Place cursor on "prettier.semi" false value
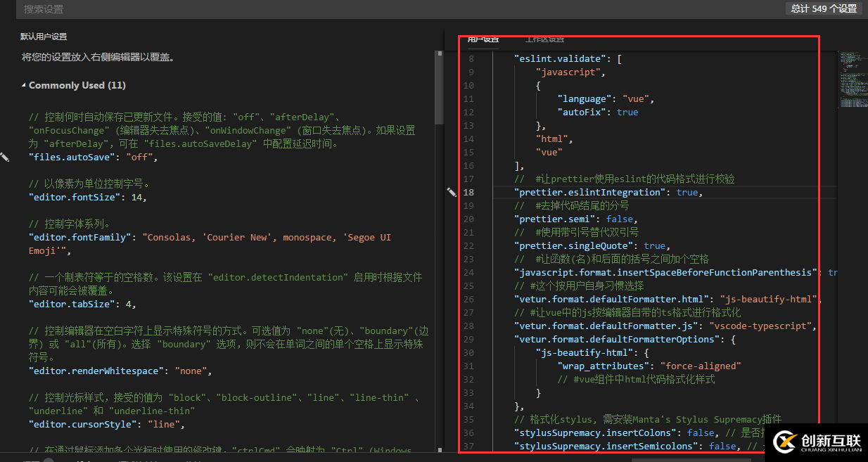The width and height of the screenshot is (868, 462). coord(621,219)
